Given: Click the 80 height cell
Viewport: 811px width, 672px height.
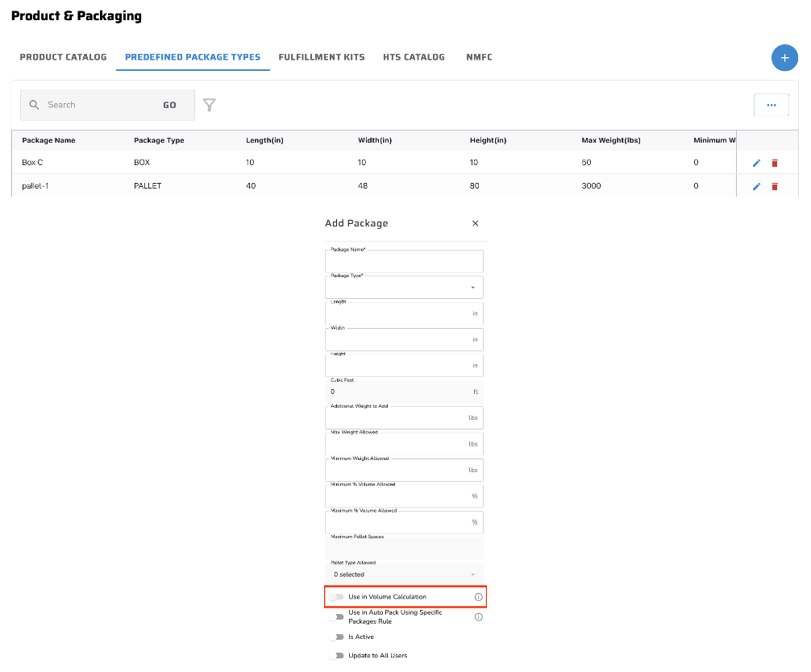Looking at the screenshot, I should [474, 185].
